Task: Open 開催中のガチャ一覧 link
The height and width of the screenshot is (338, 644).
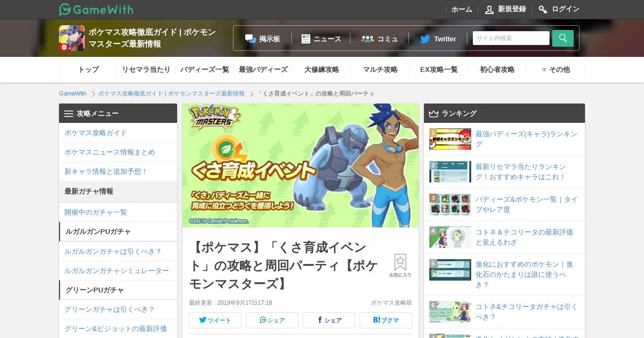Action: tap(118, 212)
